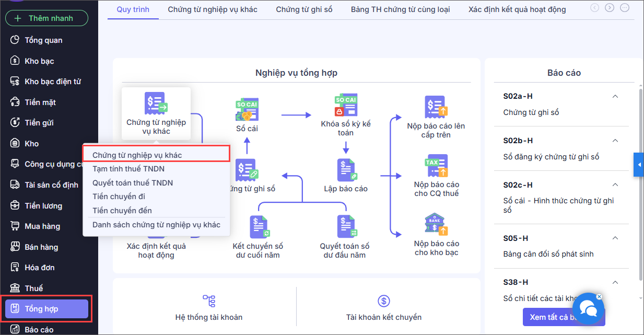Click the Nộp báo cáo cho kho bạc icon
Image resolution: width=644 pixels, height=335 pixels.
click(436, 225)
